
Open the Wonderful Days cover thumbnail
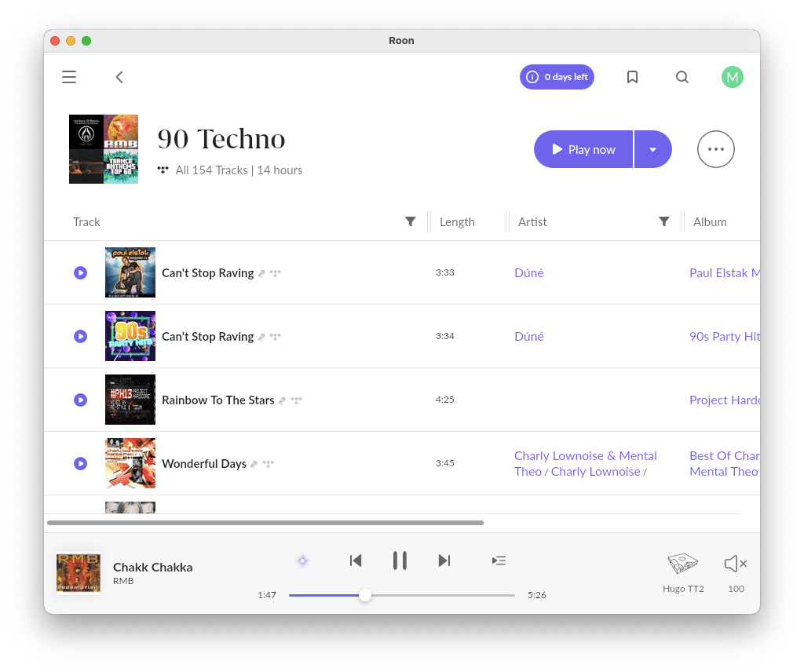coord(130,463)
